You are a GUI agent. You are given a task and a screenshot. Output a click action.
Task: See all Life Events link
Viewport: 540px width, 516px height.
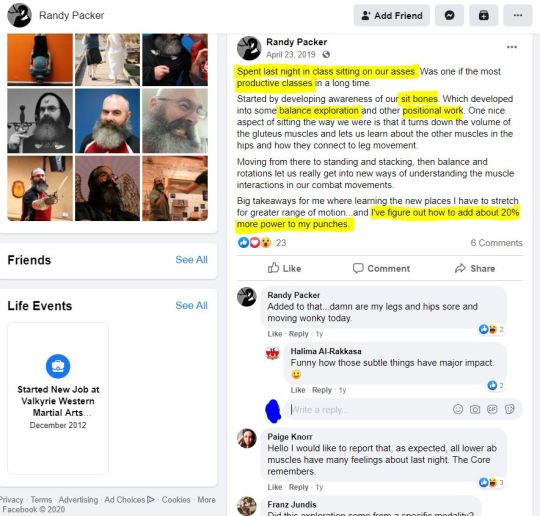click(x=191, y=306)
